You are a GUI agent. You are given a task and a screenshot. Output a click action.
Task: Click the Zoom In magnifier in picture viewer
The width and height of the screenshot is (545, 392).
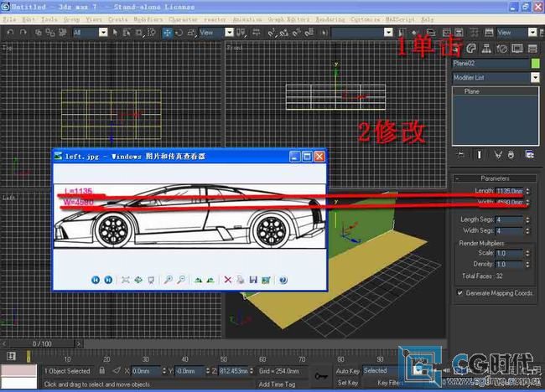tap(169, 280)
